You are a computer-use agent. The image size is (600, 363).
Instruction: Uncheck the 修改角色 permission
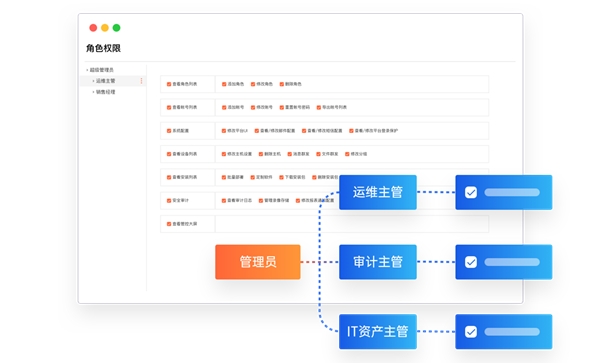click(253, 84)
